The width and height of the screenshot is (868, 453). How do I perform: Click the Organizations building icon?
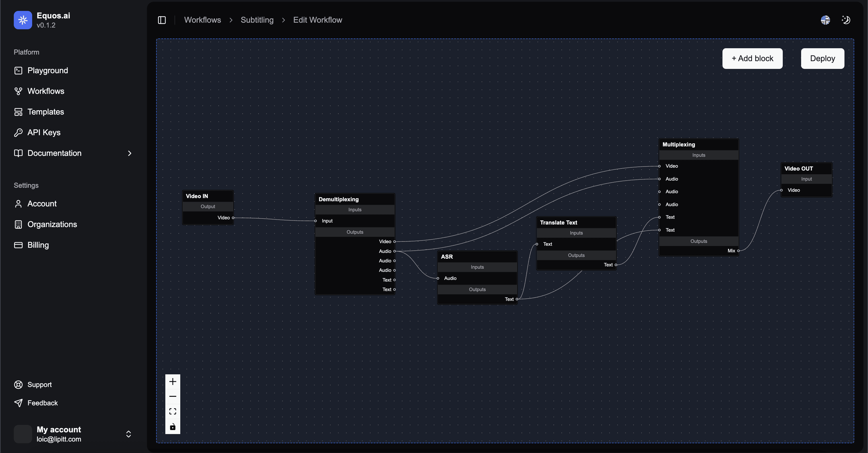click(x=18, y=224)
